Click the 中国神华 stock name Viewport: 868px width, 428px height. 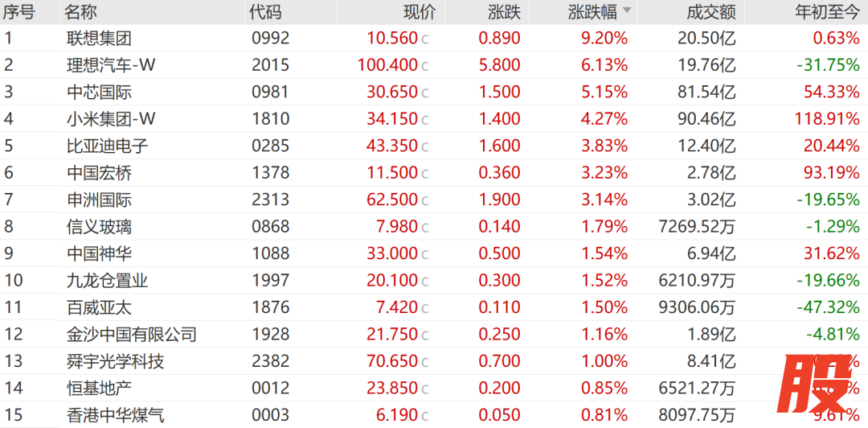99,253
